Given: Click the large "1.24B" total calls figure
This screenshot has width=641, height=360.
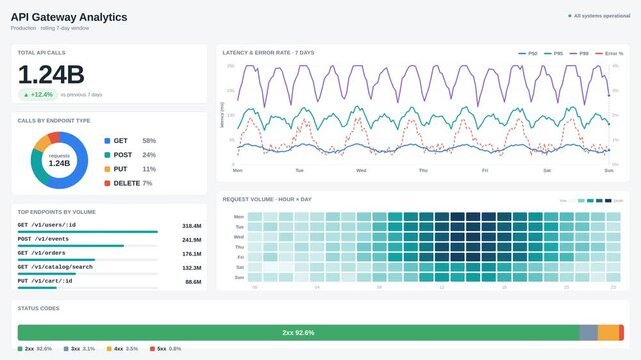Looking at the screenshot, I should click(51, 74).
